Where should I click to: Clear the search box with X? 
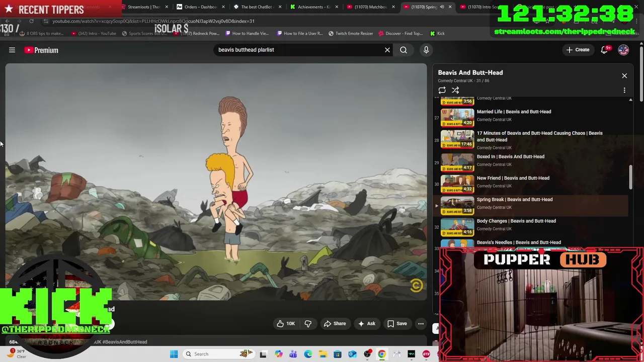point(387,50)
